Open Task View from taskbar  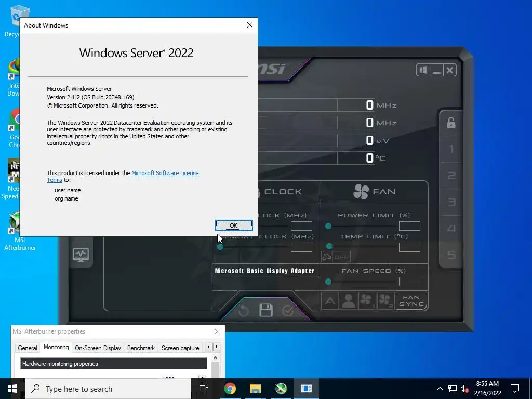point(204,389)
